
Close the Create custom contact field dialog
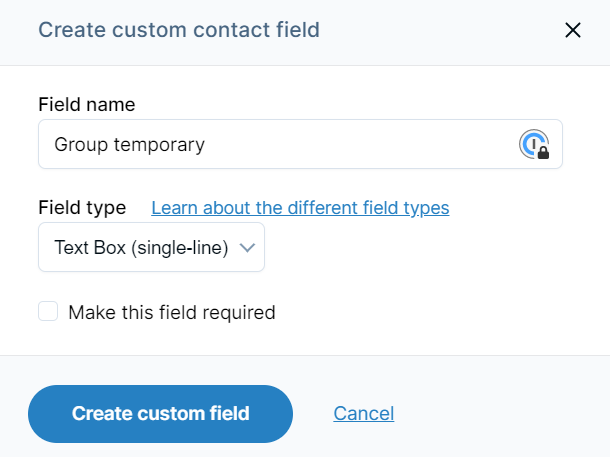[x=573, y=30]
